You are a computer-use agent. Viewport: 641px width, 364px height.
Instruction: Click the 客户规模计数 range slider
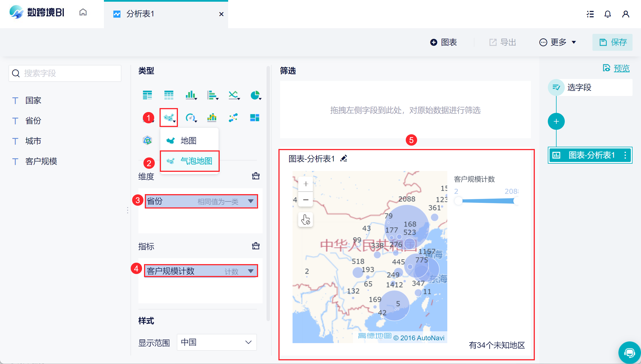(x=487, y=201)
